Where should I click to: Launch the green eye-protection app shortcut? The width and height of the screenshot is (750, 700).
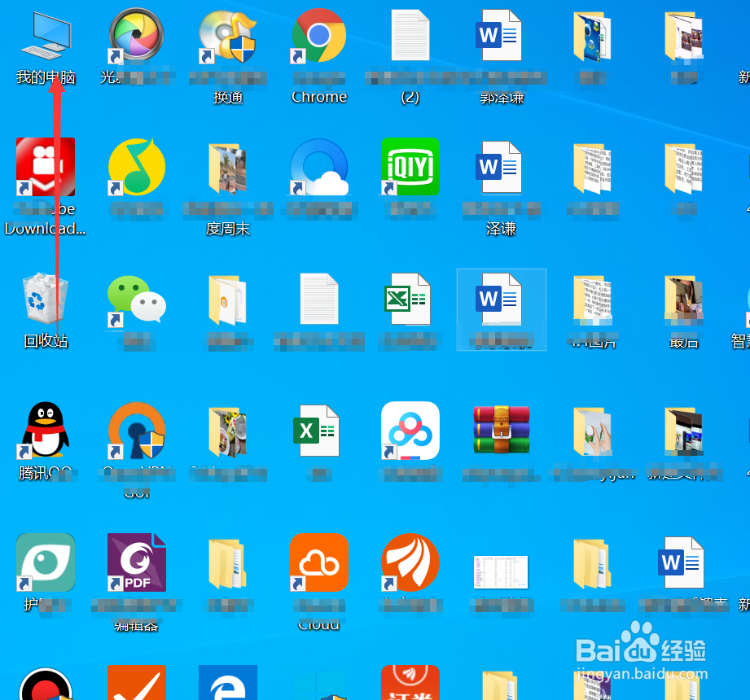point(46,562)
